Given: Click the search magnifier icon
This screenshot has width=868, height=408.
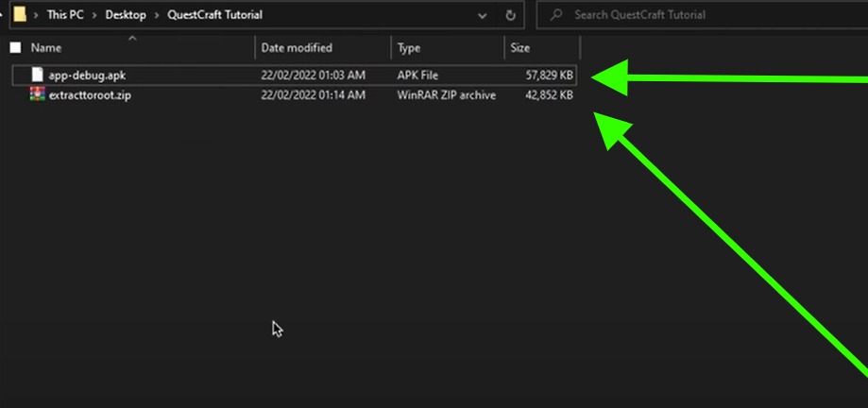Looking at the screenshot, I should (x=555, y=15).
